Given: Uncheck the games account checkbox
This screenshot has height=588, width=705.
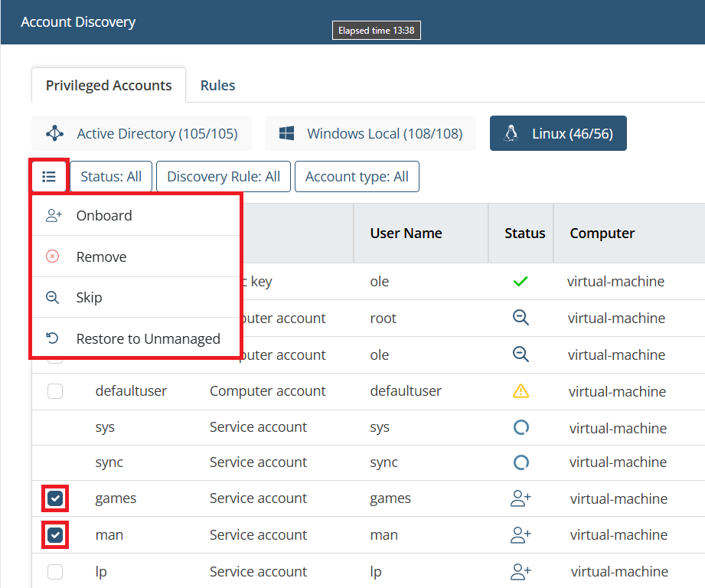Looking at the screenshot, I should (55, 499).
